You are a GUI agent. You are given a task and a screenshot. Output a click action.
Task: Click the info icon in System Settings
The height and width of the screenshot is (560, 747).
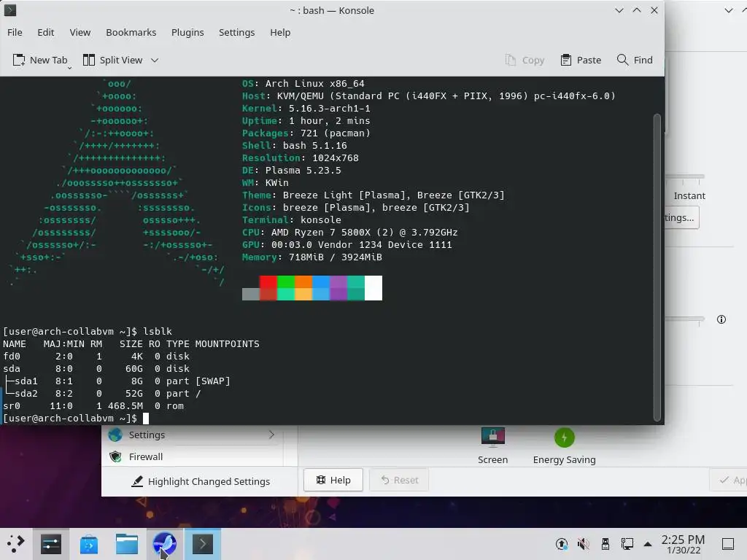721,319
